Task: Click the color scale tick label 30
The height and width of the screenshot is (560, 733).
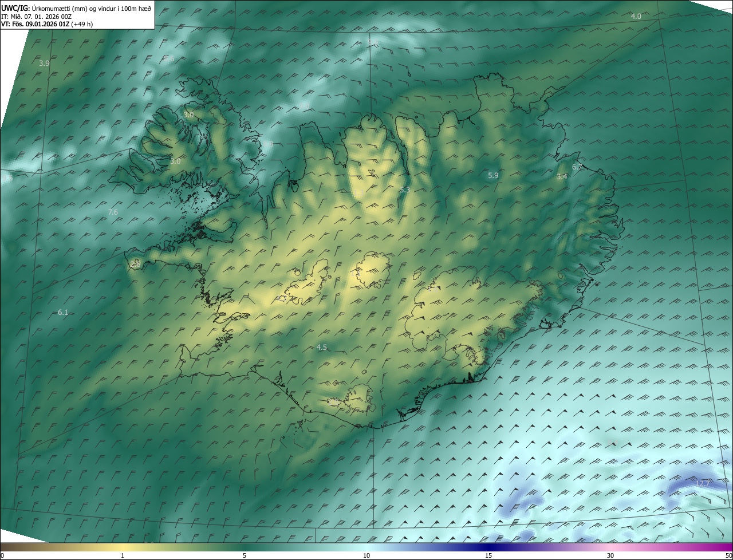Action: pyautogui.click(x=610, y=556)
